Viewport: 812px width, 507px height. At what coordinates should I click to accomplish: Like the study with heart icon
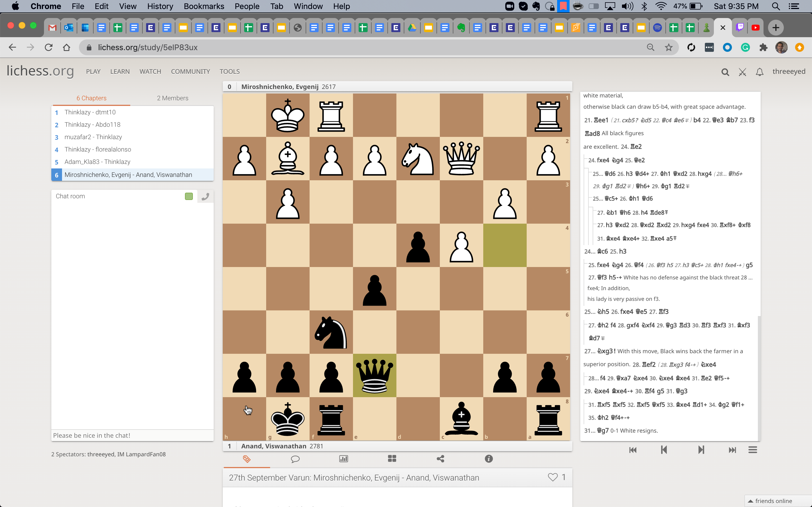(553, 477)
